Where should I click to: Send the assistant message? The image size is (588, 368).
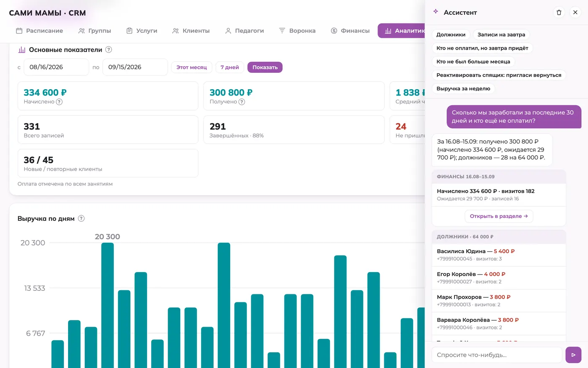pyautogui.click(x=573, y=355)
